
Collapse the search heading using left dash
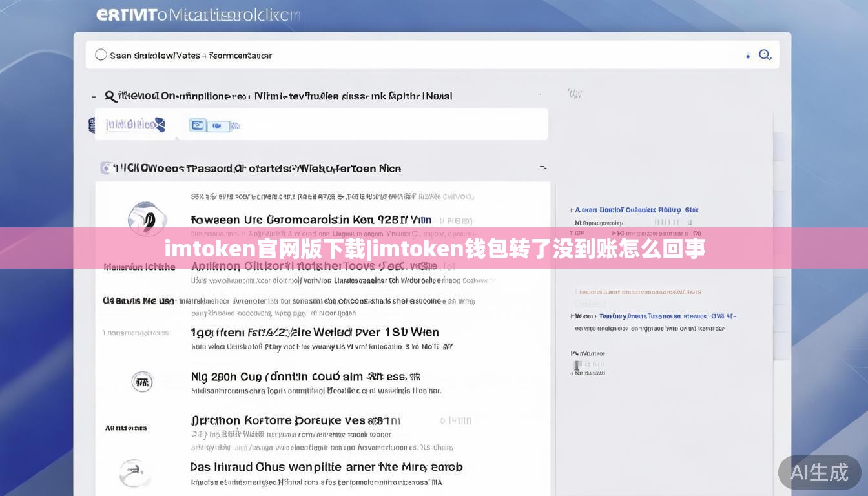tap(94, 97)
